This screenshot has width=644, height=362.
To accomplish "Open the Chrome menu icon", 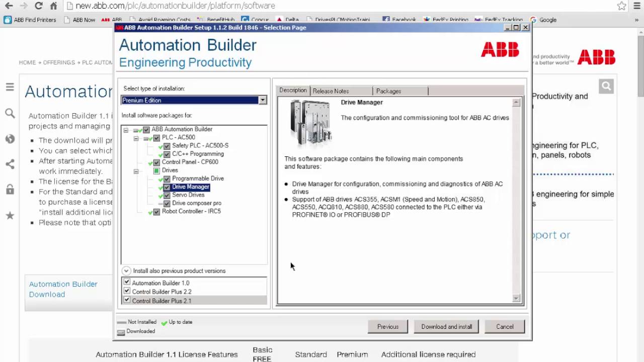I will 636,6.
